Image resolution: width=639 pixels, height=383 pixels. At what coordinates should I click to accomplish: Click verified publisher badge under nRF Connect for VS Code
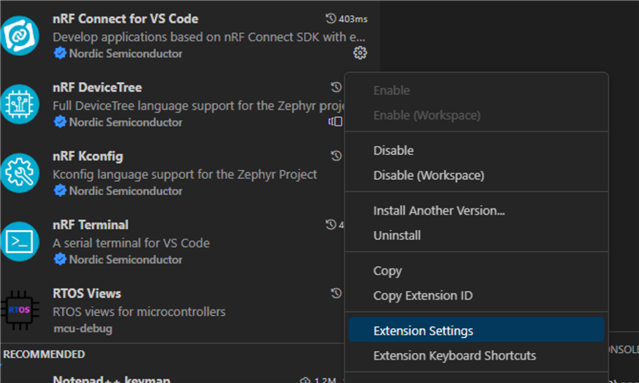[x=60, y=53]
